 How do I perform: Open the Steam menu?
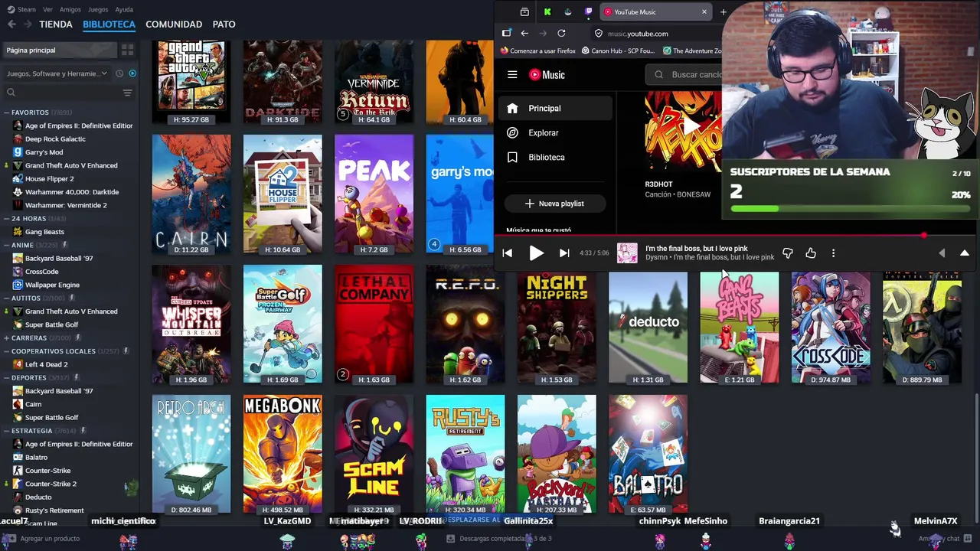point(21,9)
